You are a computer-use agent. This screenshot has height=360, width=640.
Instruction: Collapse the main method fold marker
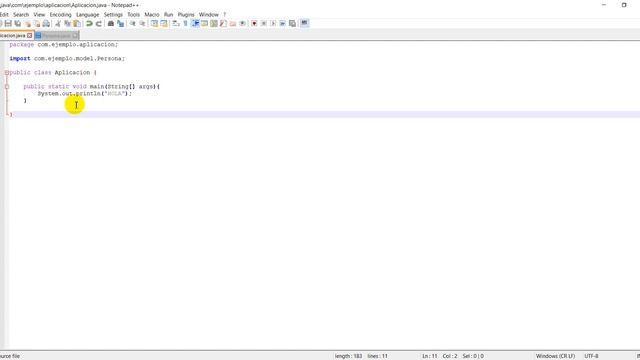click(7, 87)
